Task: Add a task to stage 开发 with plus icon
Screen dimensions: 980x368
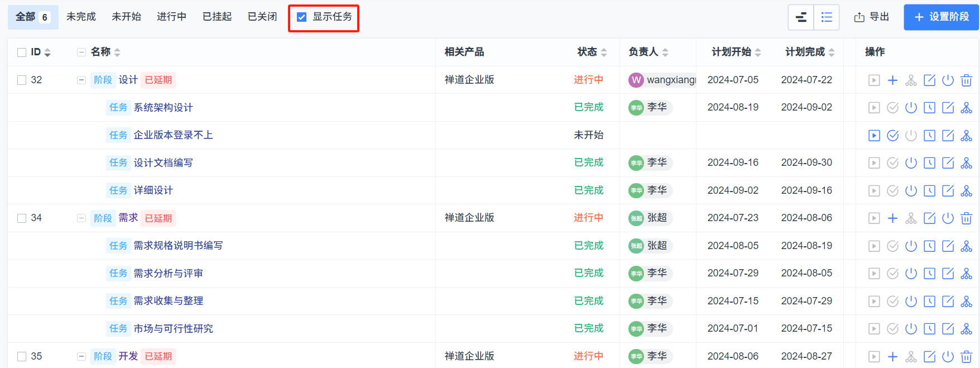Action: click(893, 357)
